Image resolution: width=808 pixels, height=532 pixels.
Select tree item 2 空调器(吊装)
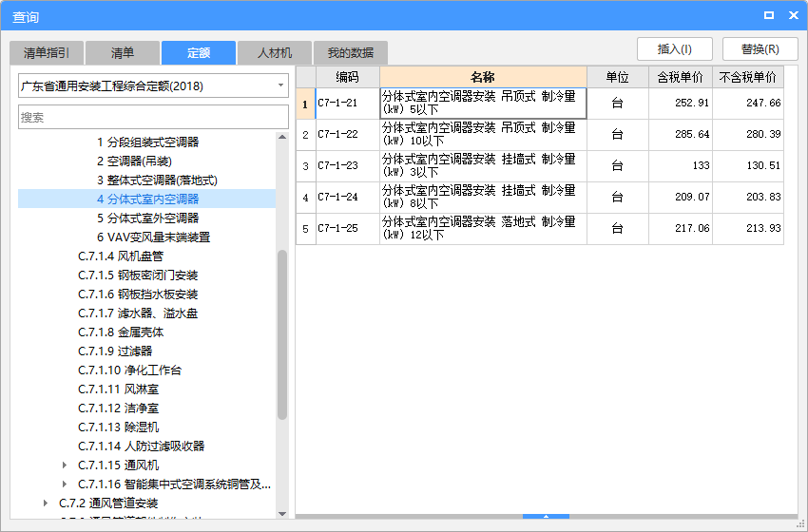[x=134, y=161]
